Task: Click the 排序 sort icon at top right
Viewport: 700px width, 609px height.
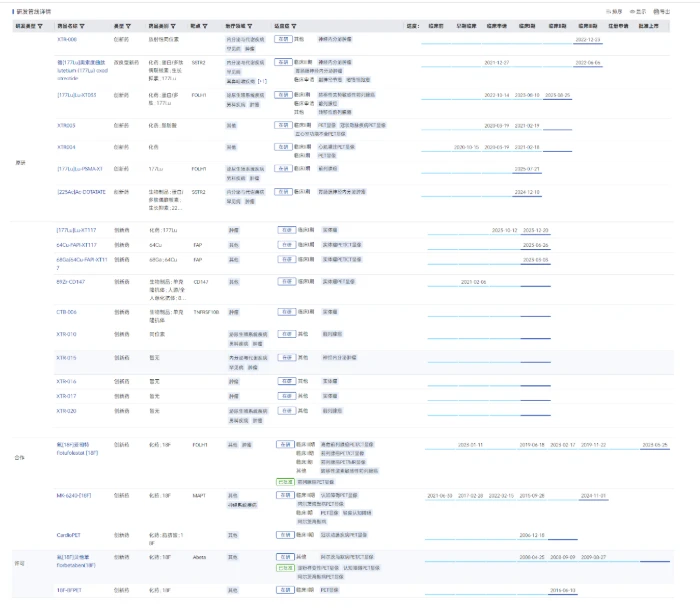Action: pyautogui.click(x=614, y=12)
